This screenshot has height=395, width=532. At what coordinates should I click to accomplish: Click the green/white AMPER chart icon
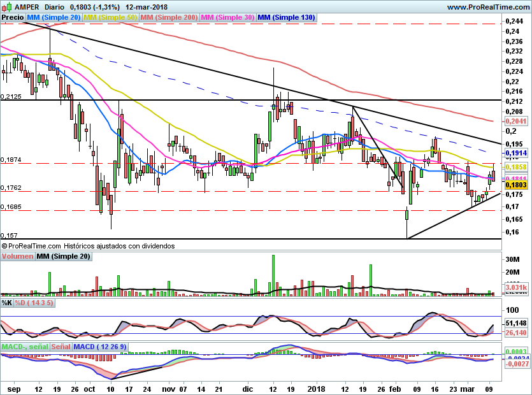(x=7, y=7)
